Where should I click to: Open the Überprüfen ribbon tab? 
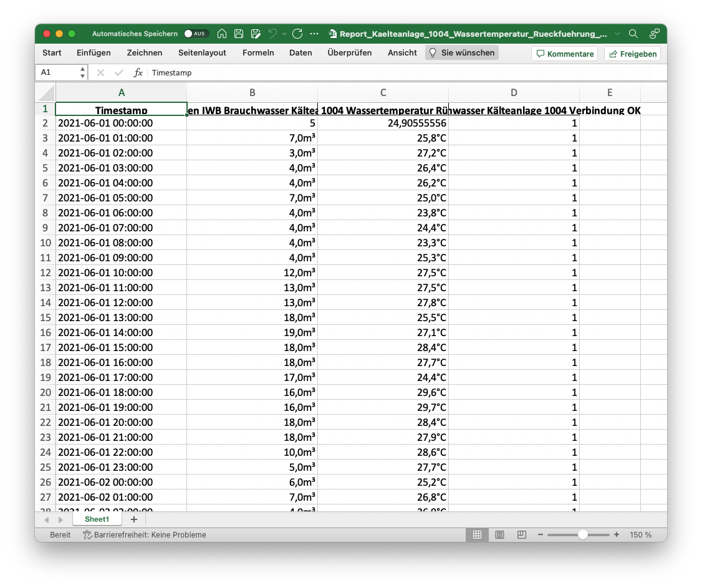(x=349, y=53)
